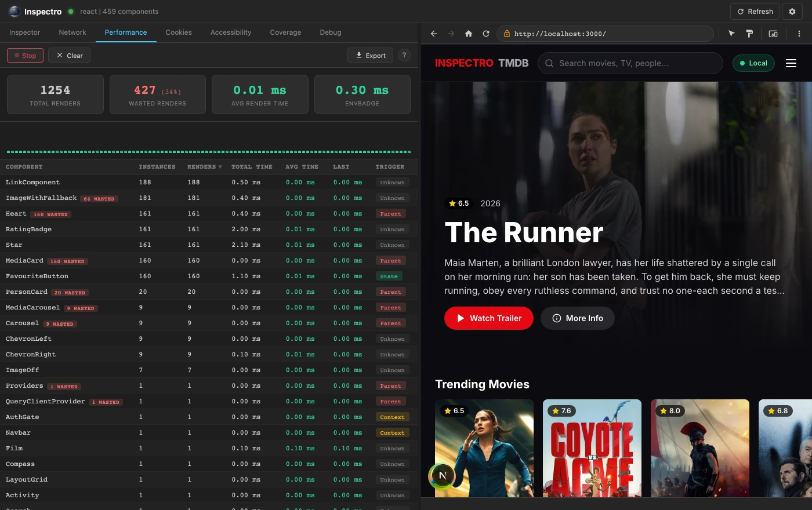The image size is (812, 510).
Task: Switch to the Network tab
Action: pyautogui.click(x=72, y=32)
